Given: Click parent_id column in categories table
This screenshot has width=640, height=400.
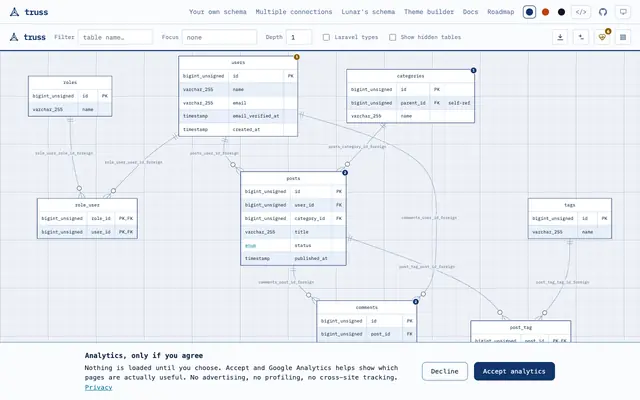Looking at the screenshot, I should [x=413, y=103].
